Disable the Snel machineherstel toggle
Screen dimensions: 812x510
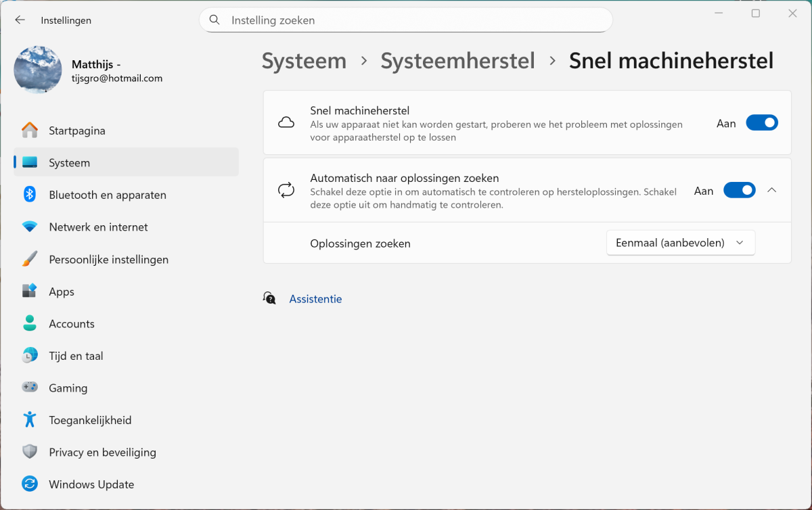pos(761,123)
